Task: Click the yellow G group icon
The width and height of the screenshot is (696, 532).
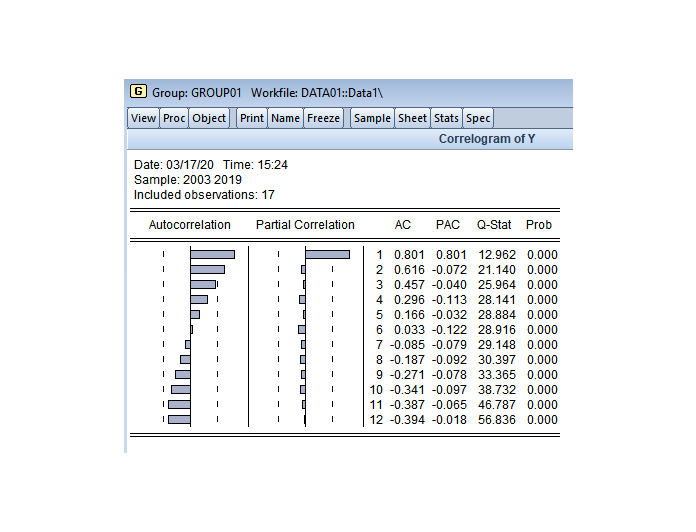Action: pyautogui.click(x=138, y=91)
